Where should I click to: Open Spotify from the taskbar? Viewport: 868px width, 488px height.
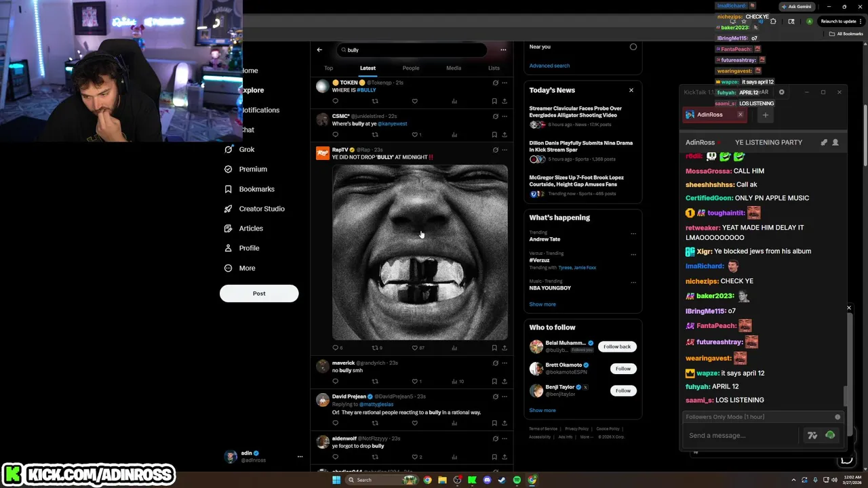click(517, 480)
